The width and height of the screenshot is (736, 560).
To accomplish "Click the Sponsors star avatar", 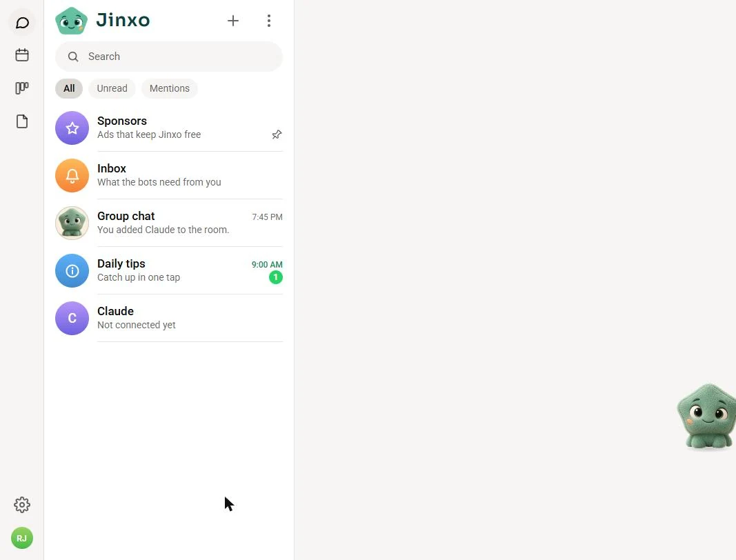I will pos(72,128).
